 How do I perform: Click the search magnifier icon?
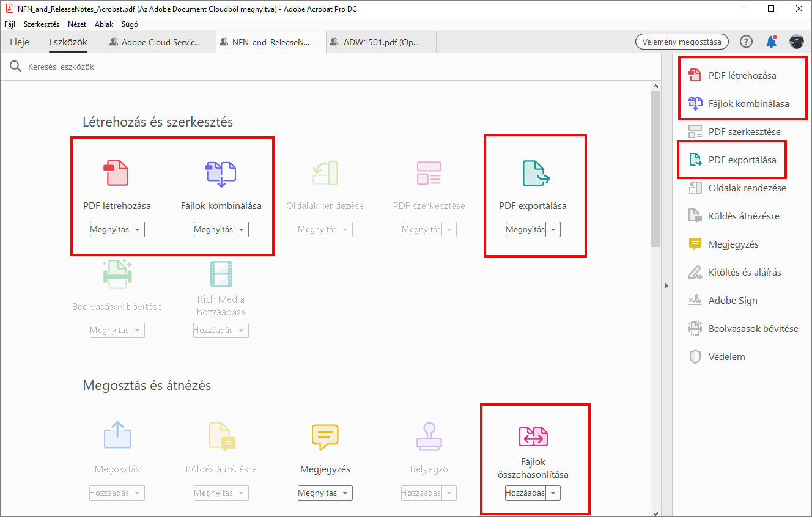15,67
